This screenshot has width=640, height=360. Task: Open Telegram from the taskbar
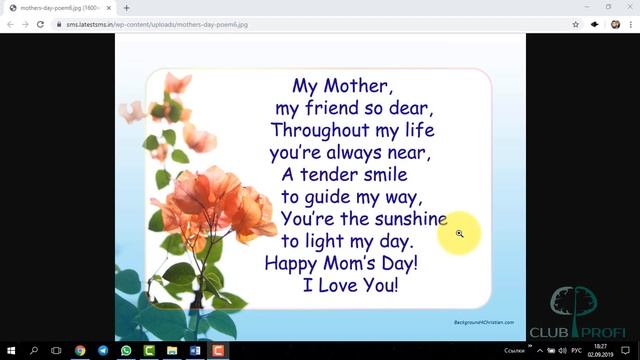(x=103, y=351)
